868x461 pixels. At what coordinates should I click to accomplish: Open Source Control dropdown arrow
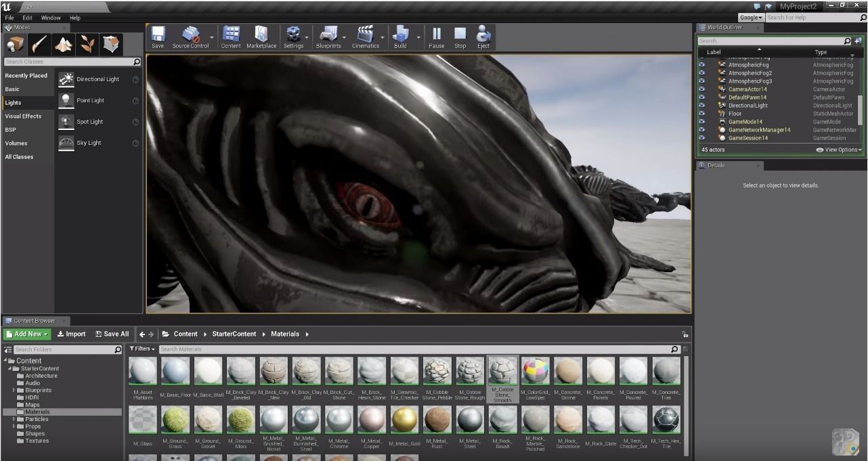tap(212, 37)
